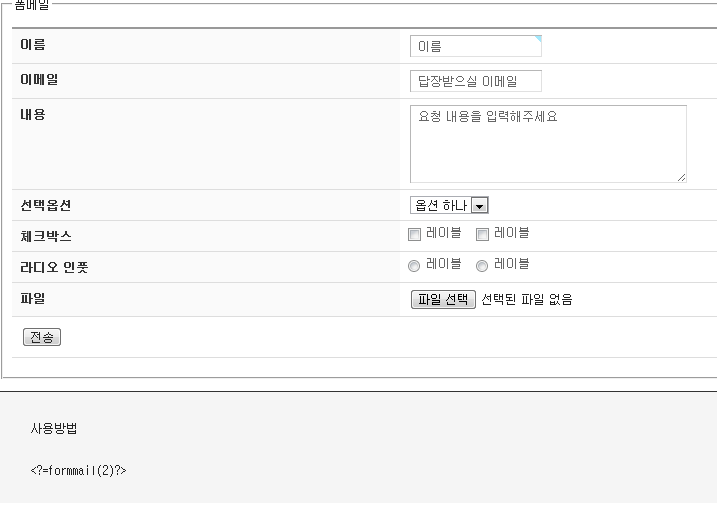Screen dimensions: 717x507
Task: Click the 체크박스 row label
Action: [46, 236]
